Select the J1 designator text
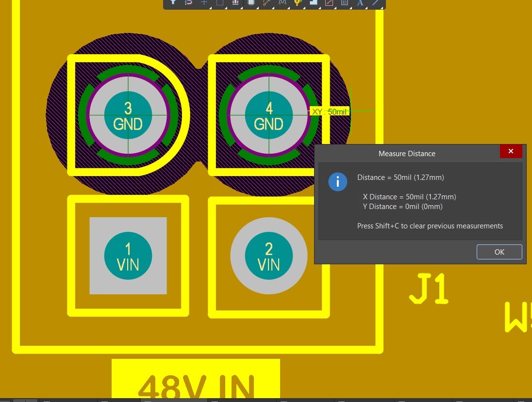The image size is (532, 402). (x=429, y=289)
